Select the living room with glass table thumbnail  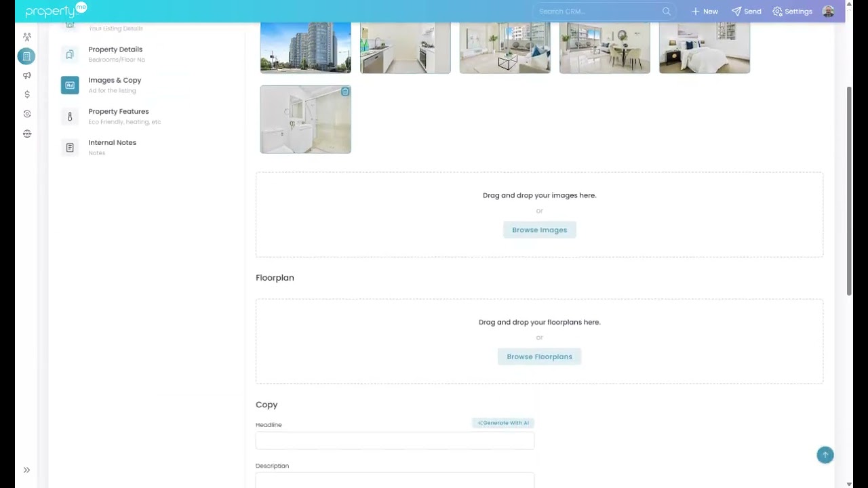(x=505, y=47)
